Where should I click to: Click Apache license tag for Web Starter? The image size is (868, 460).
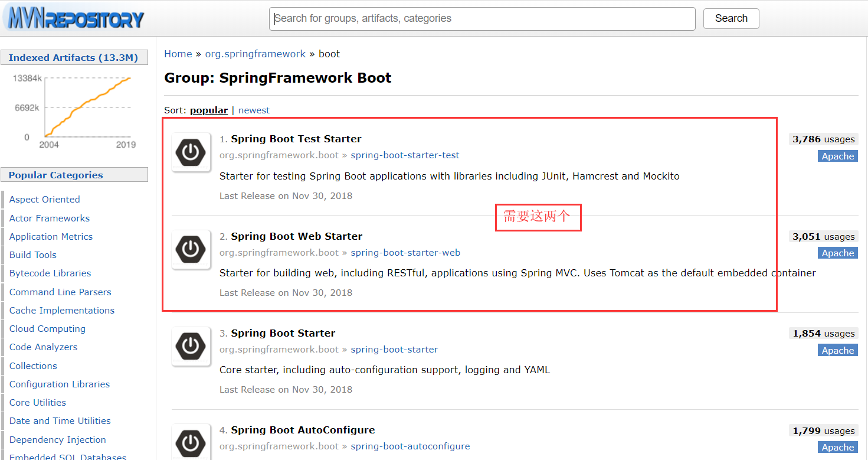[838, 253]
